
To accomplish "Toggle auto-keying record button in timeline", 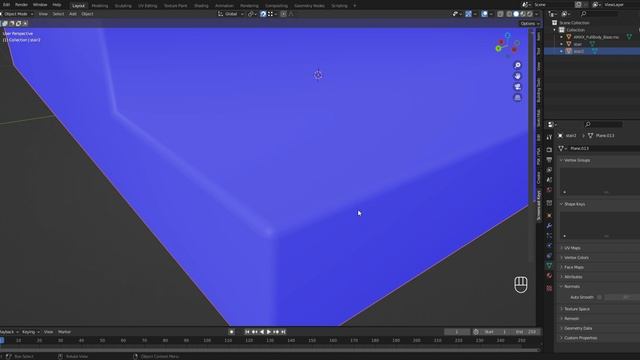I will click(x=231, y=332).
